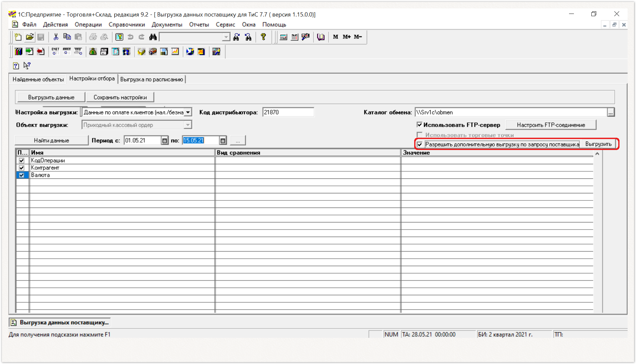Click the M- memory subtract button
Image resolution: width=636 pixels, height=364 pixels.
[x=358, y=37]
